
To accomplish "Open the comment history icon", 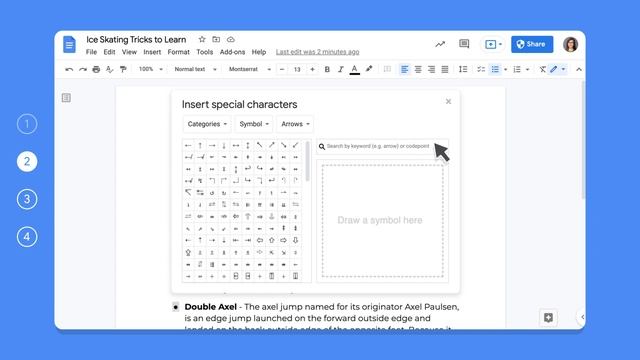I will (464, 44).
